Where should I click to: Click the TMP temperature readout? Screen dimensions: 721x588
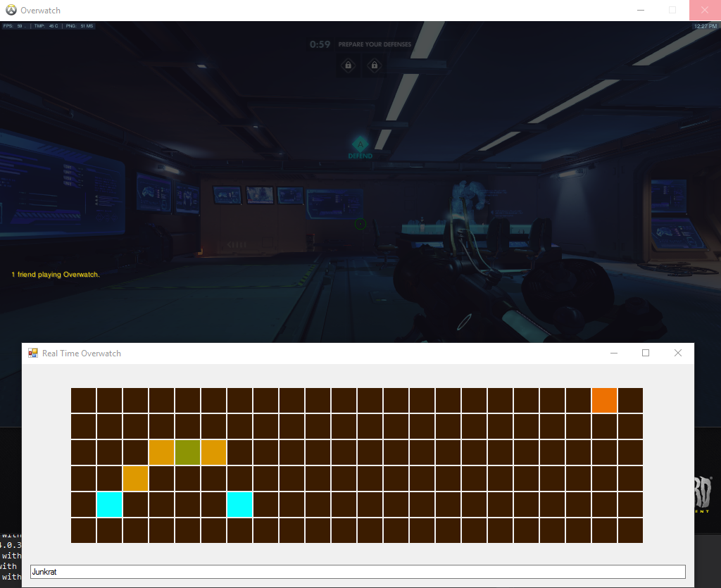[x=46, y=26]
